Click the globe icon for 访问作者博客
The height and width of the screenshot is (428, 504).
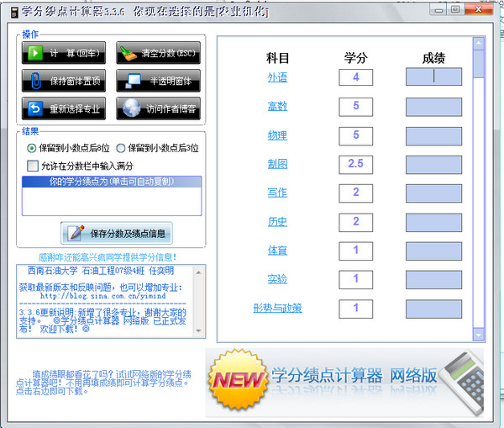[131, 108]
